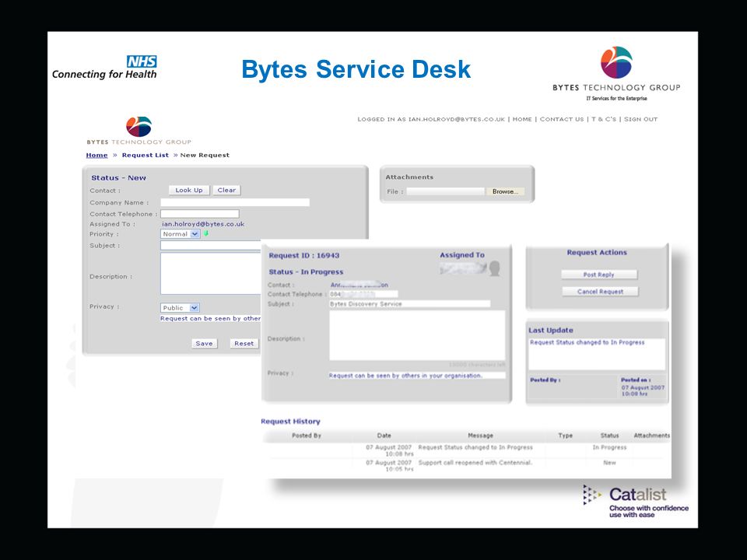
Task: Click the Bytes Technology Group logo in web page header
Action: pyautogui.click(x=139, y=131)
